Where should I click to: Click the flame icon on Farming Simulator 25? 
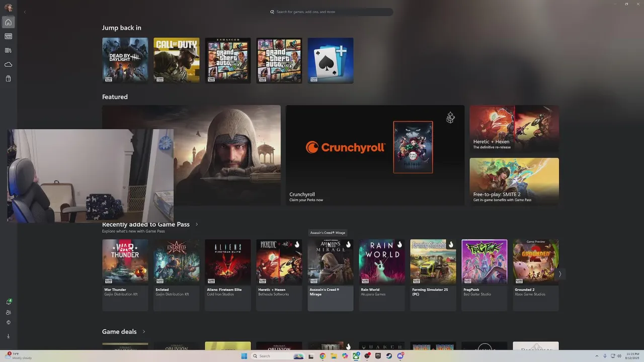[x=451, y=244]
